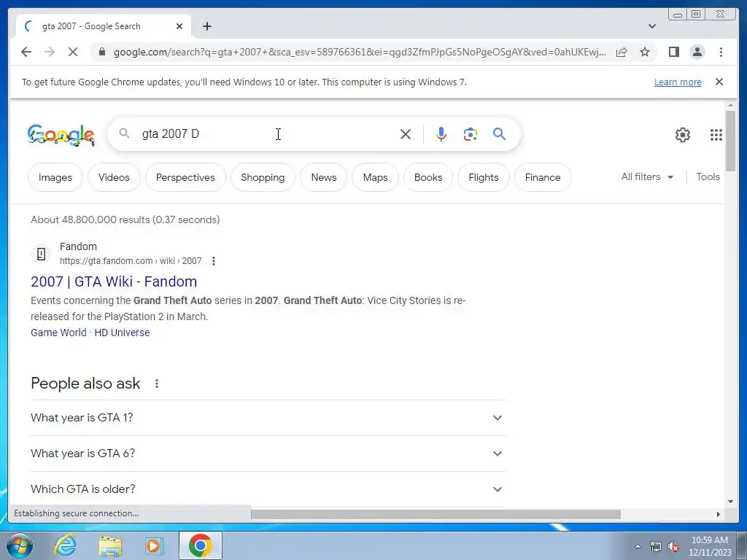Start voice search with microphone

[x=441, y=134]
